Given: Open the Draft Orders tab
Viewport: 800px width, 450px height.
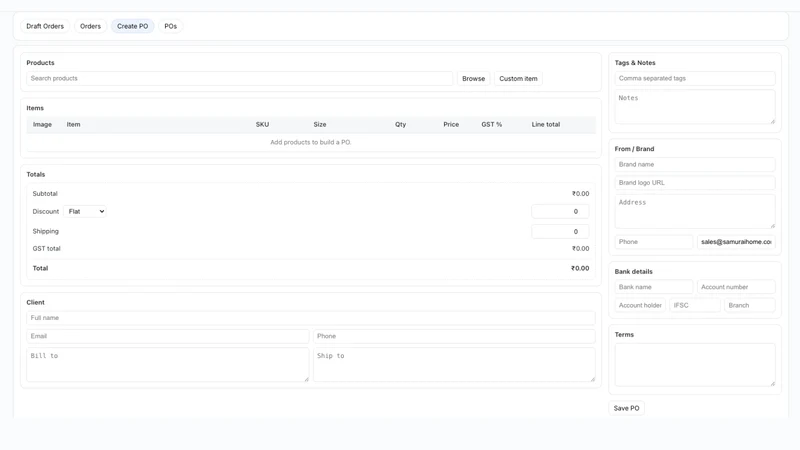Looking at the screenshot, I should [45, 26].
